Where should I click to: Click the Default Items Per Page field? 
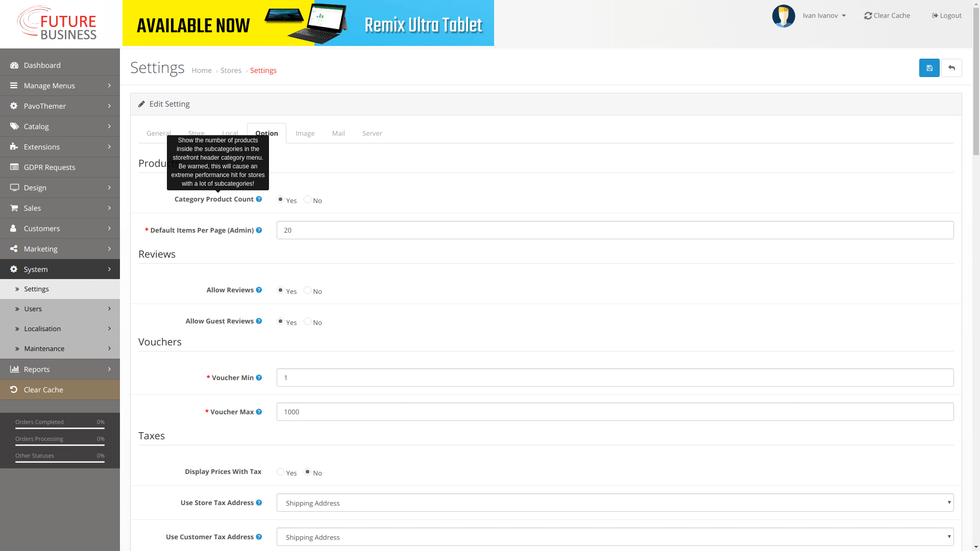point(615,230)
